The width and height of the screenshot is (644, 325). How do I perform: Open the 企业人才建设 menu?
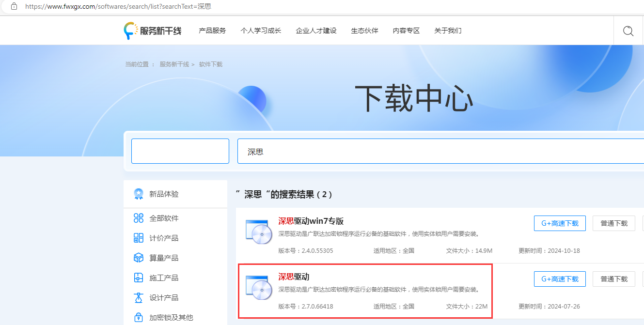(x=316, y=31)
